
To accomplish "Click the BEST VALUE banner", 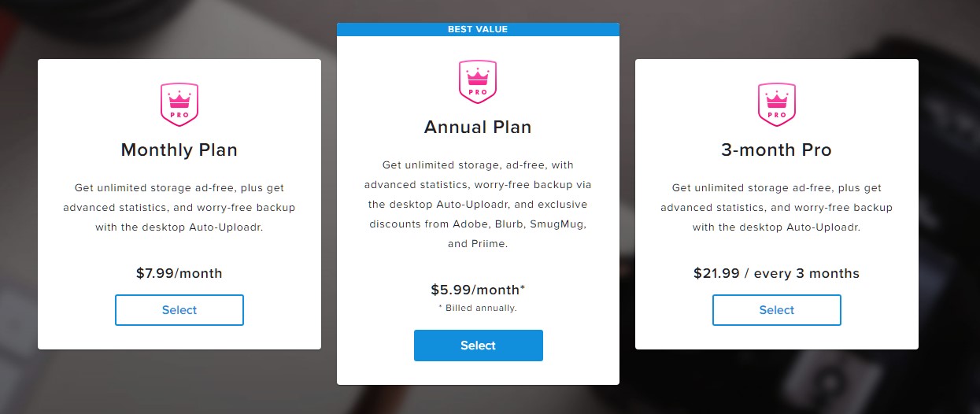I will (478, 29).
